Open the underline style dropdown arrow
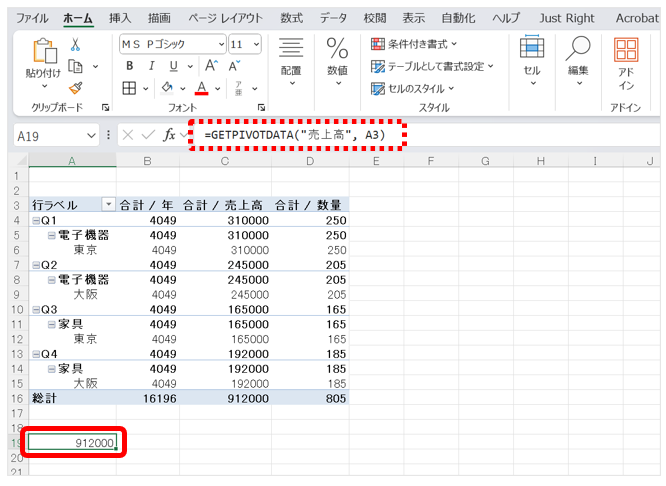The width and height of the screenshot is (666, 486). point(190,66)
